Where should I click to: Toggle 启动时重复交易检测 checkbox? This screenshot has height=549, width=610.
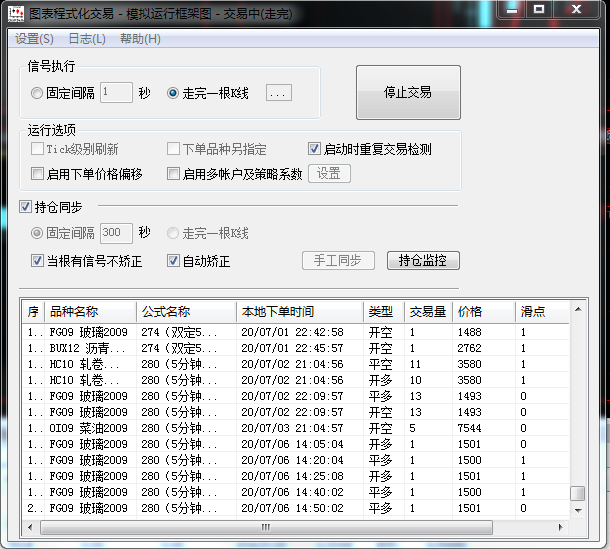314,150
